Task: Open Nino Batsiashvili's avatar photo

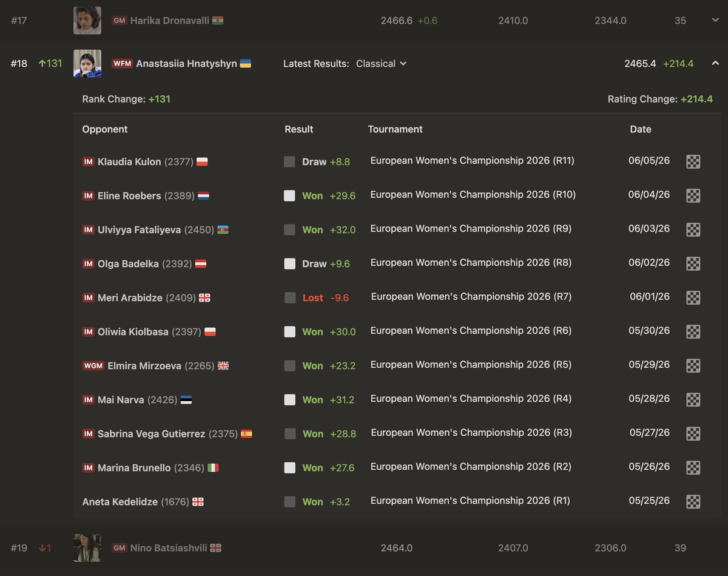Action: (x=87, y=548)
